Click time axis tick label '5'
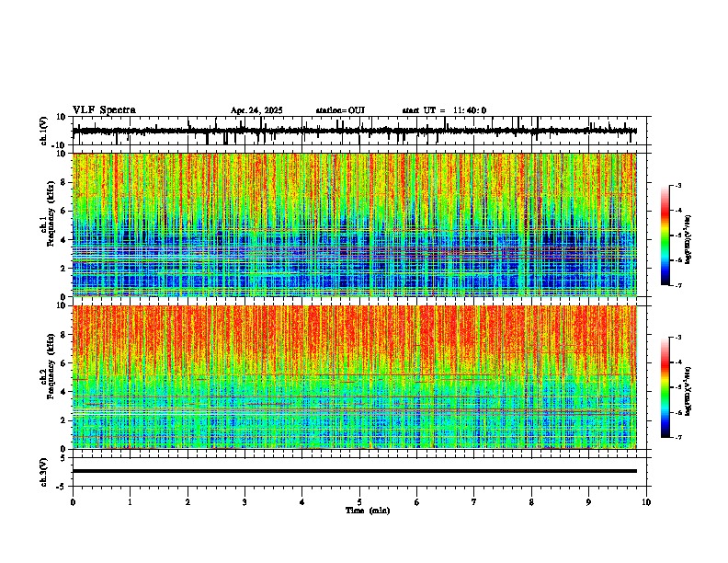Image resolution: width=728 pixels, height=563 pixels. pyautogui.click(x=359, y=502)
